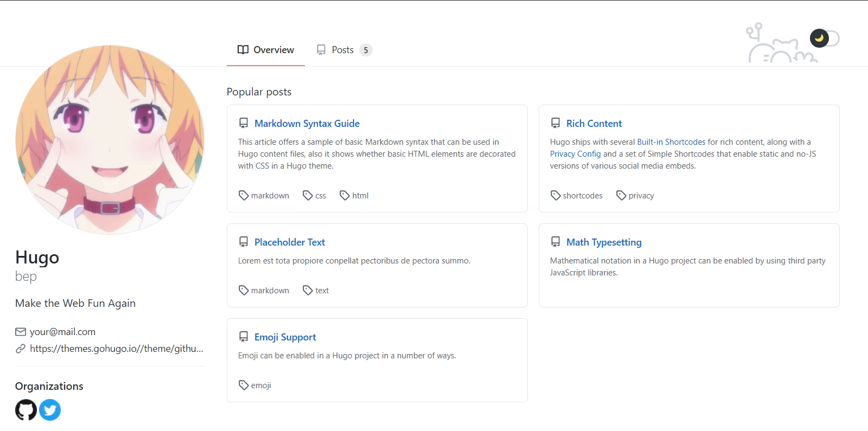Open the Markdown Syntax Guide post
868x431 pixels.
(307, 124)
